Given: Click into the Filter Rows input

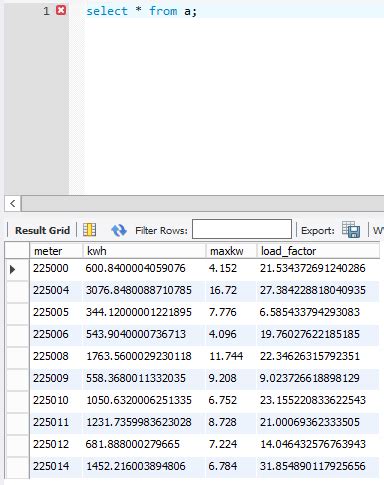Looking at the screenshot, I should tap(242, 229).
